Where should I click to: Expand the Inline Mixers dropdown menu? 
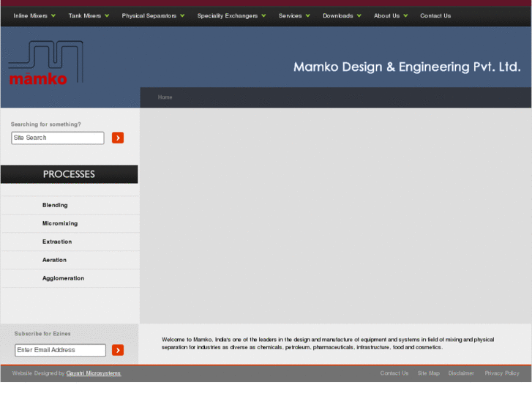pyautogui.click(x=34, y=15)
